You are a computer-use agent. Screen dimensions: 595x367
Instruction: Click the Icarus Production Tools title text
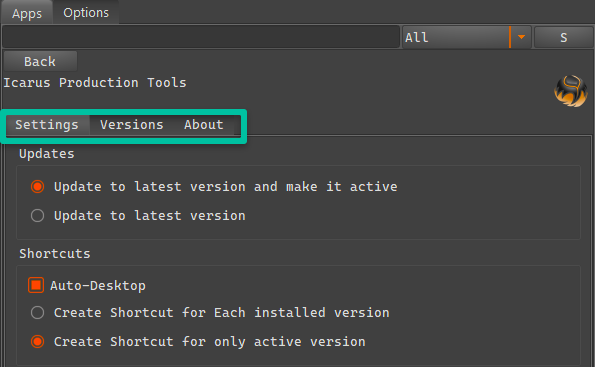95,83
